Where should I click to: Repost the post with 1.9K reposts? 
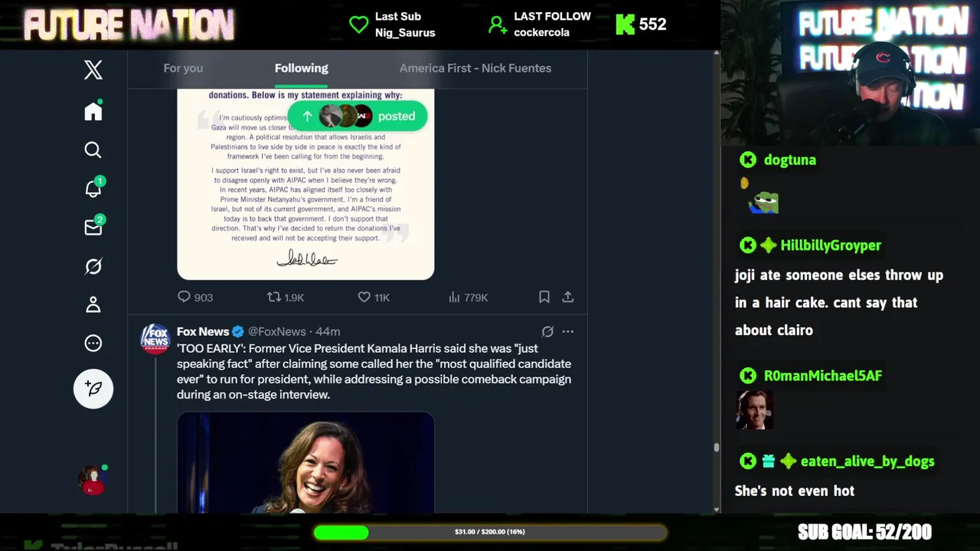285,297
